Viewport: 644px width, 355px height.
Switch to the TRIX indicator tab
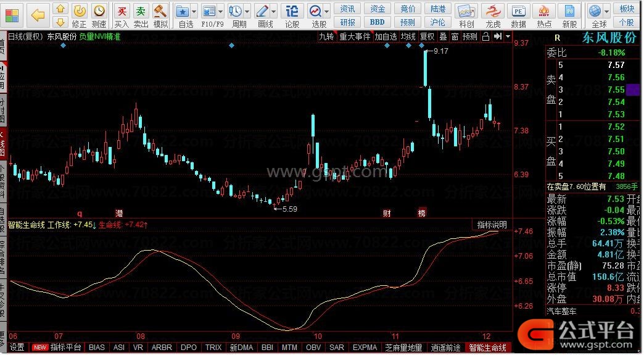[x=213, y=348]
